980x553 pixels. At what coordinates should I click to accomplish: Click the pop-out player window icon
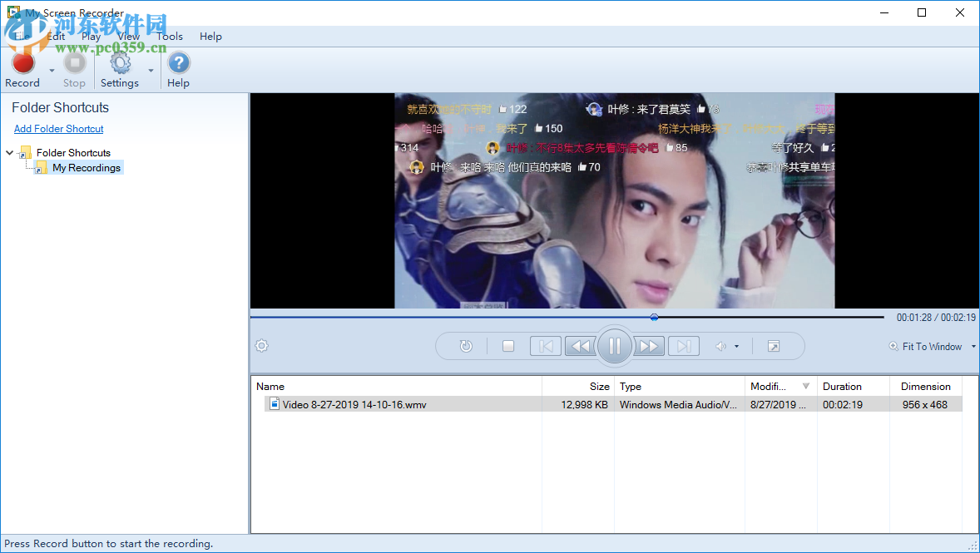click(773, 346)
